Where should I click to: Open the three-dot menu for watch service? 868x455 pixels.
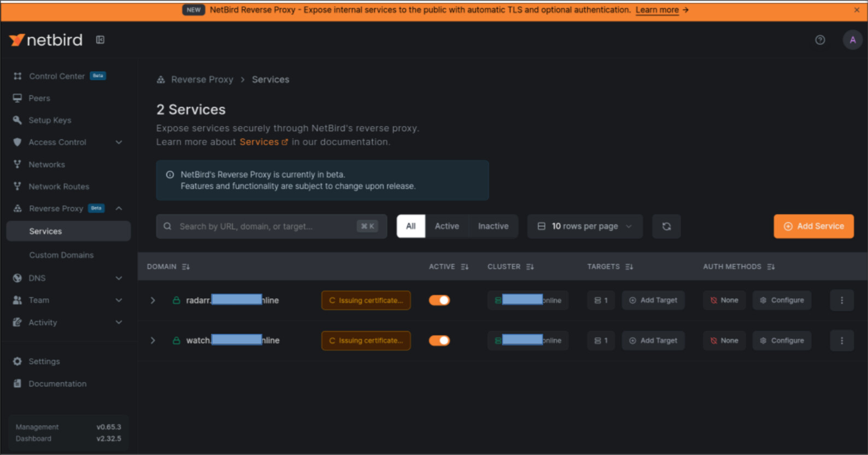click(842, 341)
